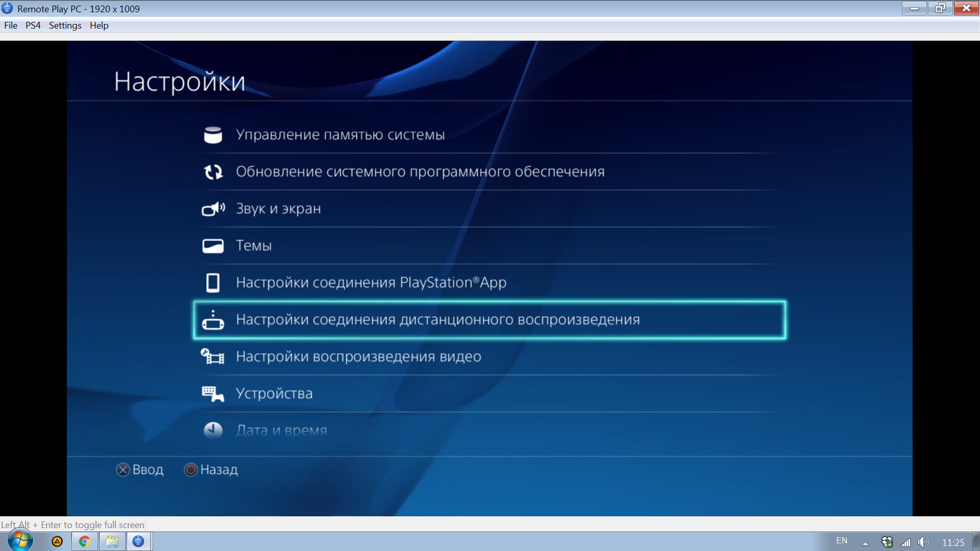Open the Windows Start menu
The height and width of the screenshot is (551, 980).
pyautogui.click(x=20, y=541)
